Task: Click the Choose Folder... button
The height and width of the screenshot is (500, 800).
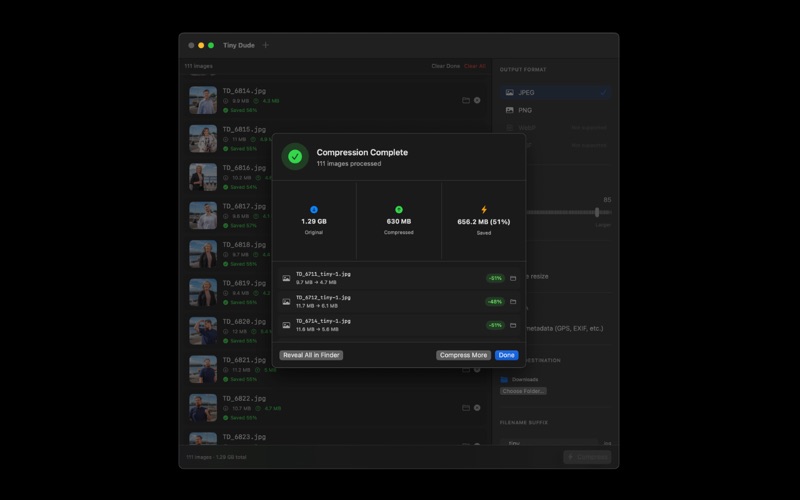Action: point(523,391)
